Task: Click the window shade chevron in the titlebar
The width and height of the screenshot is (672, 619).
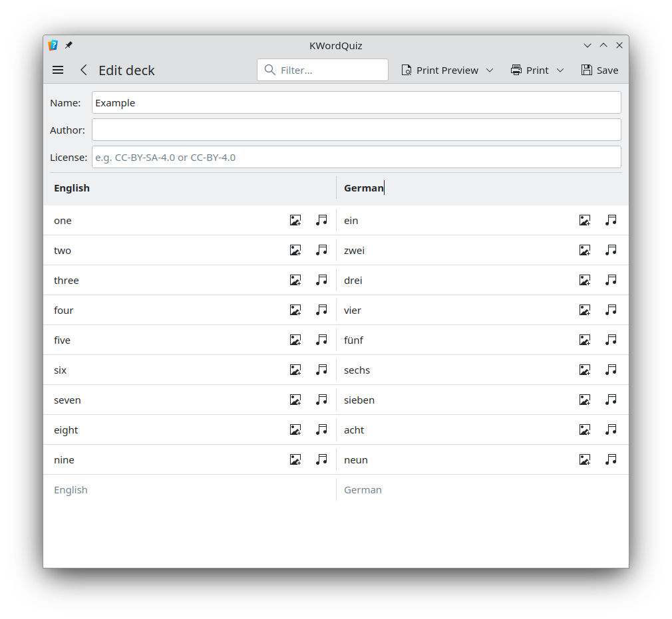Action: 588,45
